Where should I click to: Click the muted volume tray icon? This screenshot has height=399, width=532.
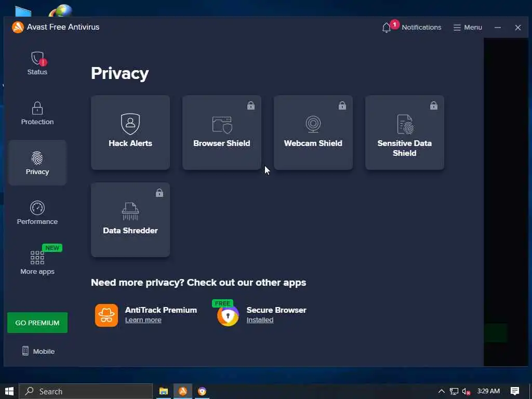point(466,392)
